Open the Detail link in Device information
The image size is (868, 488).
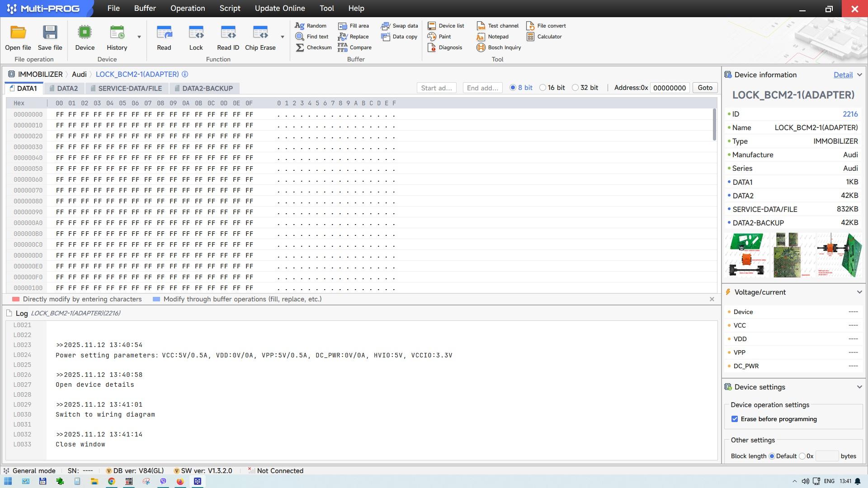pyautogui.click(x=843, y=75)
